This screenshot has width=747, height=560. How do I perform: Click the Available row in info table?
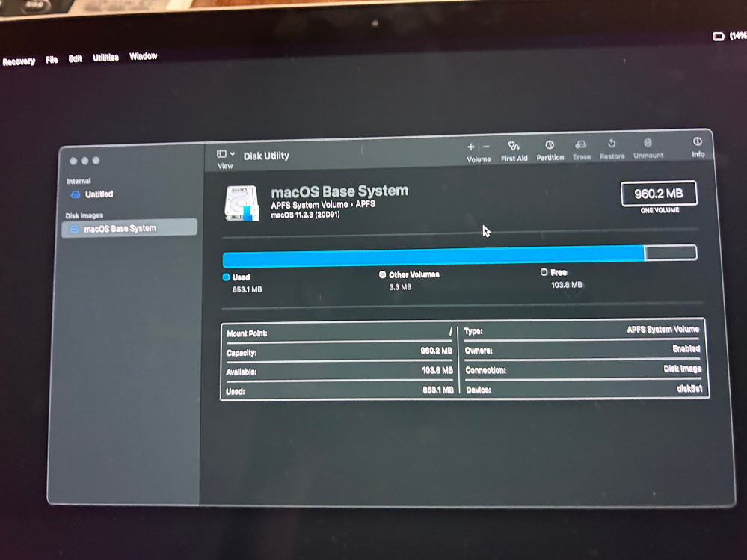click(339, 372)
